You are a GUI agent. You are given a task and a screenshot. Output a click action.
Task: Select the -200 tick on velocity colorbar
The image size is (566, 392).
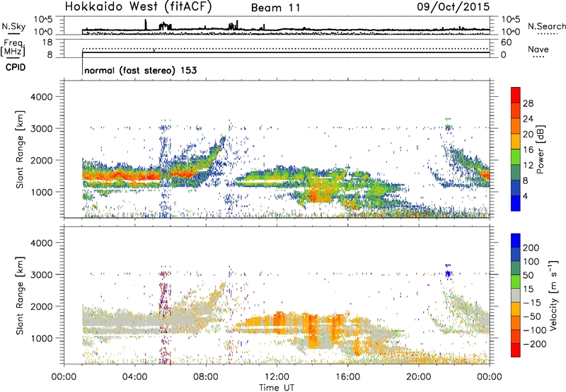tap(535, 344)
